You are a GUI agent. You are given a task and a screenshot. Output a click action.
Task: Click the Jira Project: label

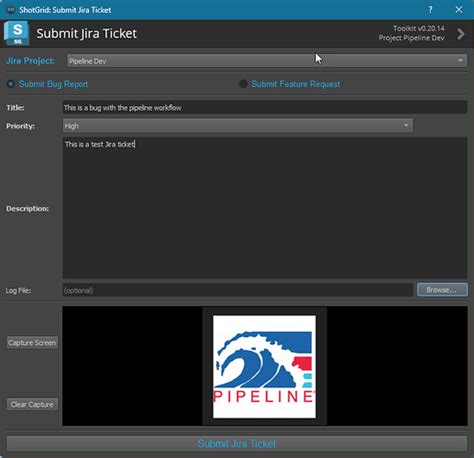click(30, 61)
